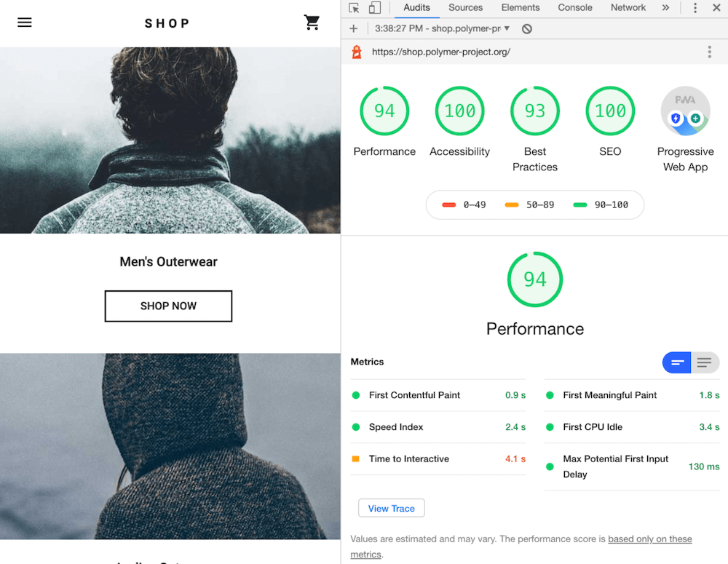Jump to Performance score gauge at top

384,111
